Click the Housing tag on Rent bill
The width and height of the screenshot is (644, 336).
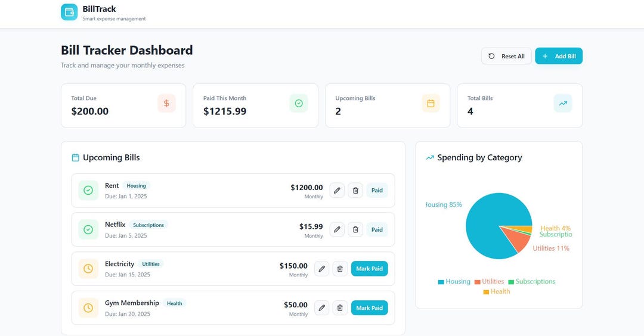(136, 186)
